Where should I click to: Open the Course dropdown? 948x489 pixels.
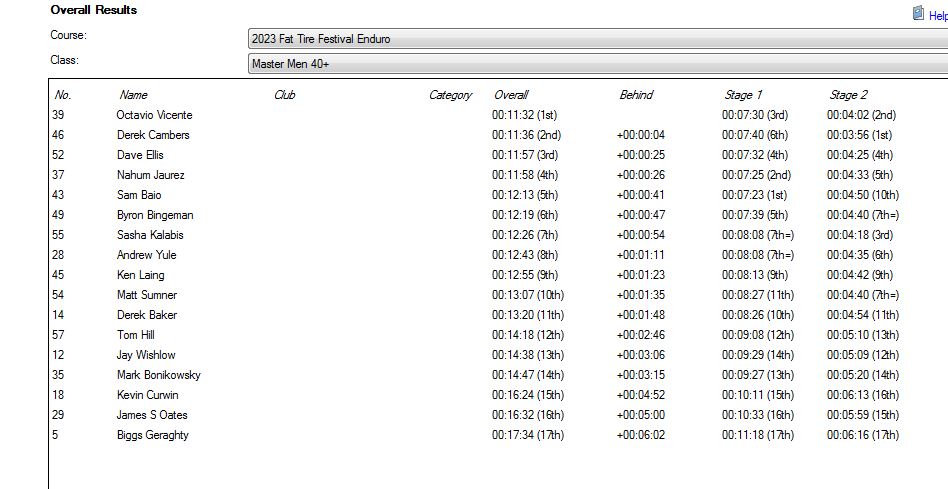coord(597,39)
